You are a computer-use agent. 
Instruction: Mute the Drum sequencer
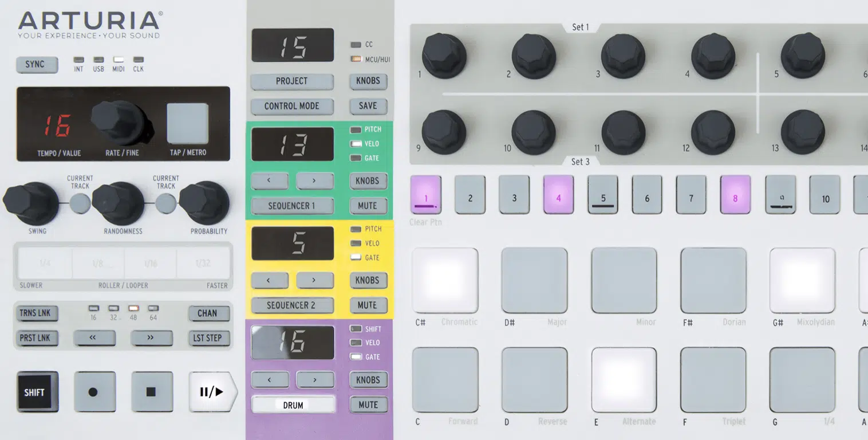(x=368, y=405)
